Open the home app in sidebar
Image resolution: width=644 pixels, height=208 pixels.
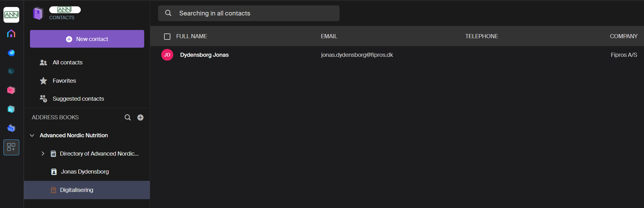11,34
